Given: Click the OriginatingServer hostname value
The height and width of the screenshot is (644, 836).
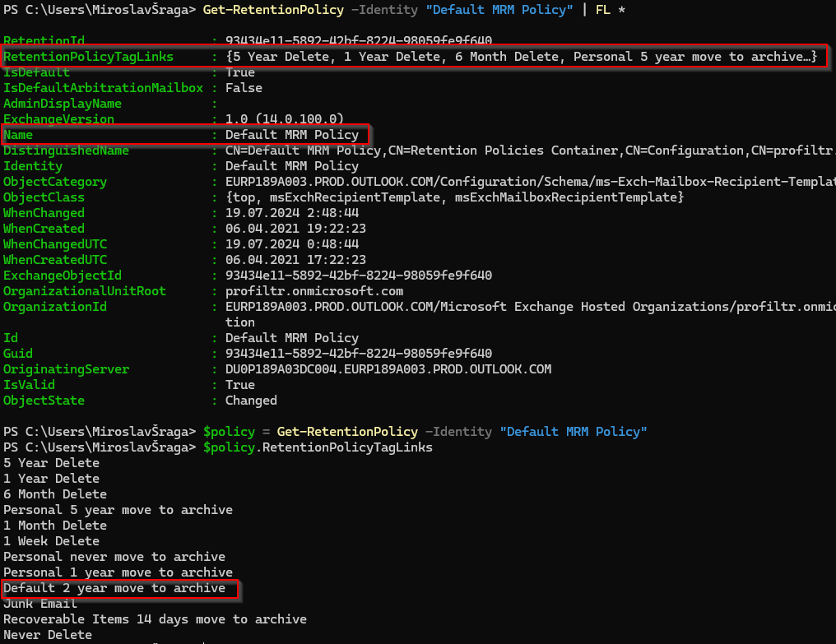Looking at the screenshot, I should point(388,369).
